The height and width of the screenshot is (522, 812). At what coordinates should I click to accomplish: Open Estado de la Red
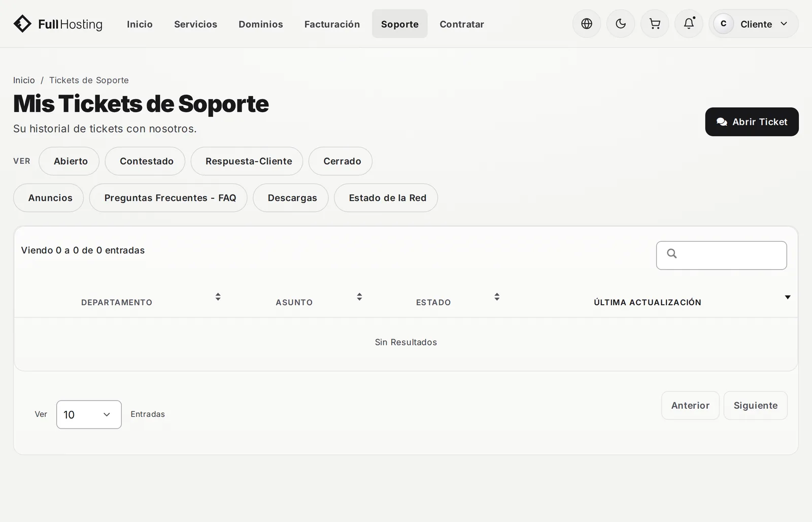386,198
